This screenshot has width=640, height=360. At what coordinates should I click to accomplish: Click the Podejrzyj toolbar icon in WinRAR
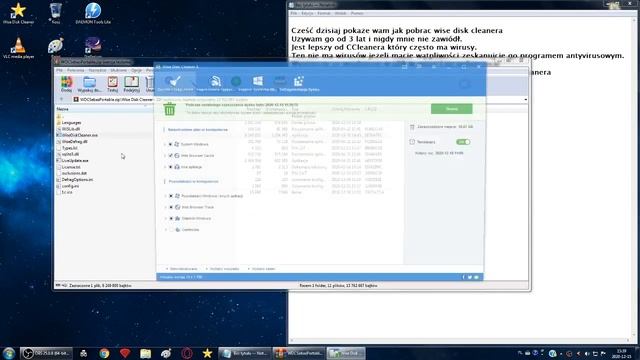pyautogui.click(x=131, y=84)
